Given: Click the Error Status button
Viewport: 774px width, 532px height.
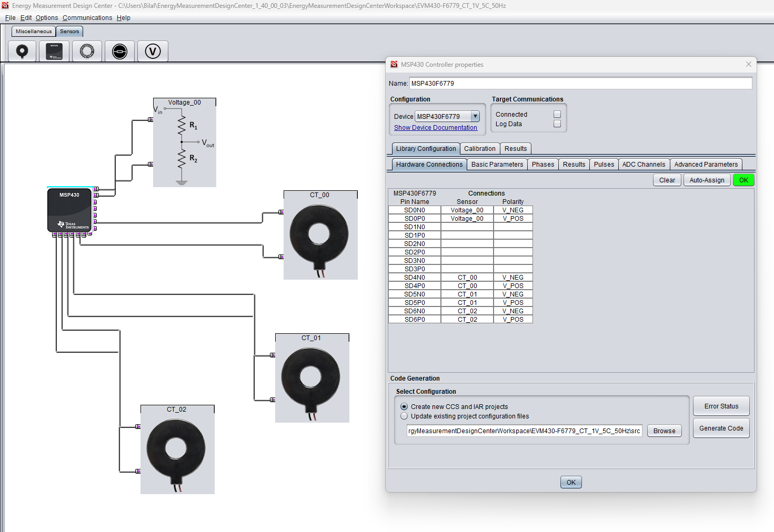Looking at the screenshot, I should click(x=721, y=406).
